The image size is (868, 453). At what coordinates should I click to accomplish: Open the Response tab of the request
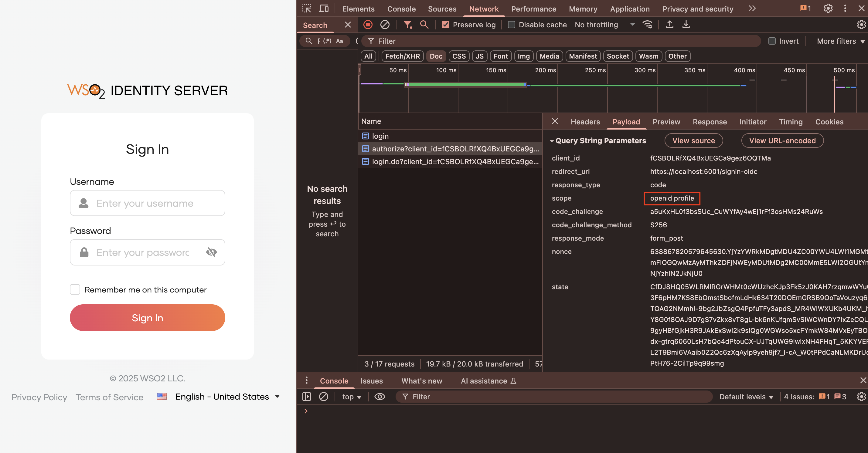coord(710,122)
